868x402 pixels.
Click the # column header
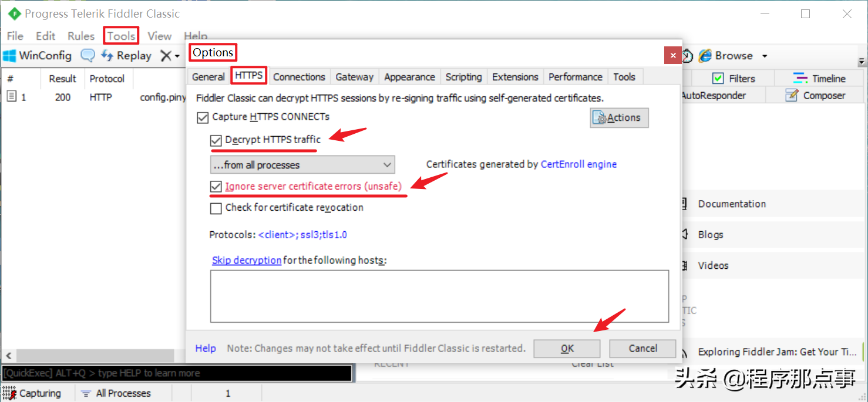pos(11,79)
